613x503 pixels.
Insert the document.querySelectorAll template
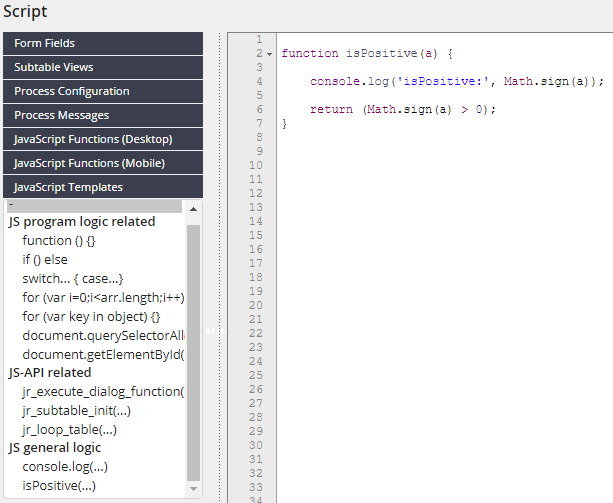click(x=103, y=336)
